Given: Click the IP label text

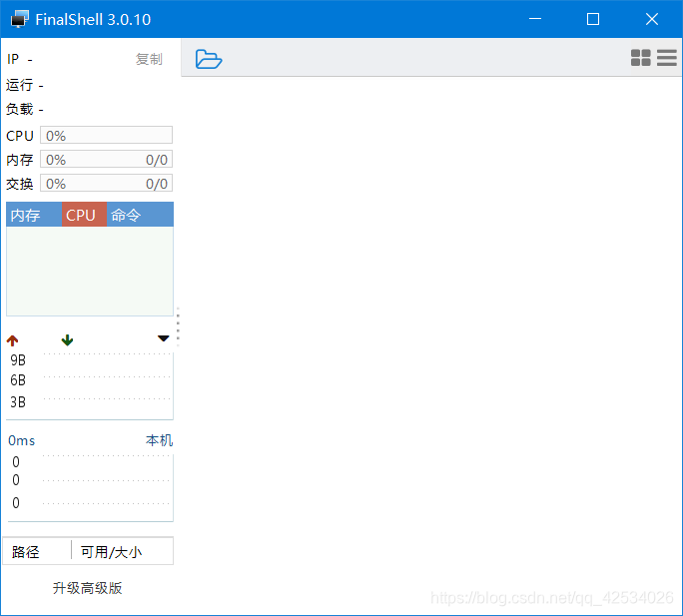Looking at the screenshot, I should click(x=13, y=59).
